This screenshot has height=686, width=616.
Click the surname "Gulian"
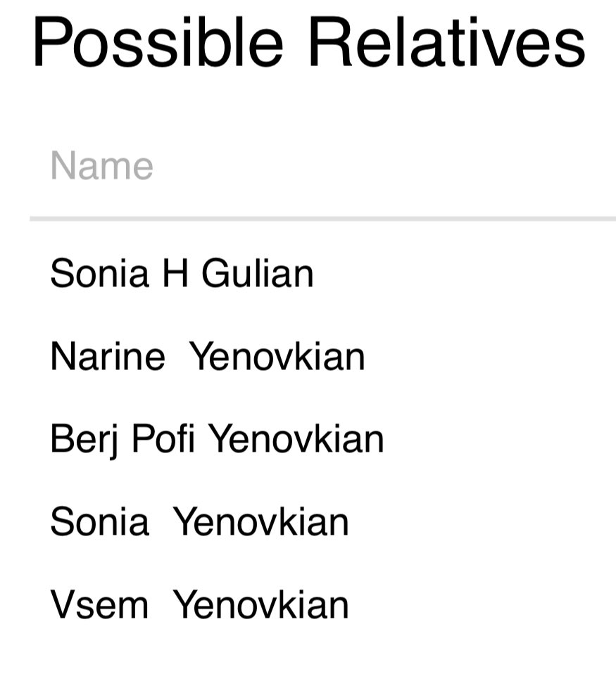(257, 273)
